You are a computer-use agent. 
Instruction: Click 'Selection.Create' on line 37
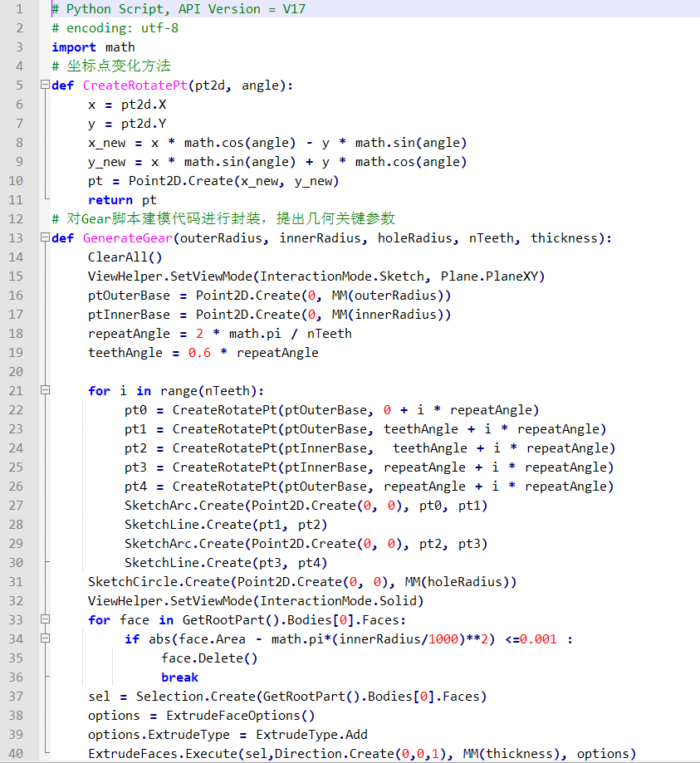coord(196,697)
